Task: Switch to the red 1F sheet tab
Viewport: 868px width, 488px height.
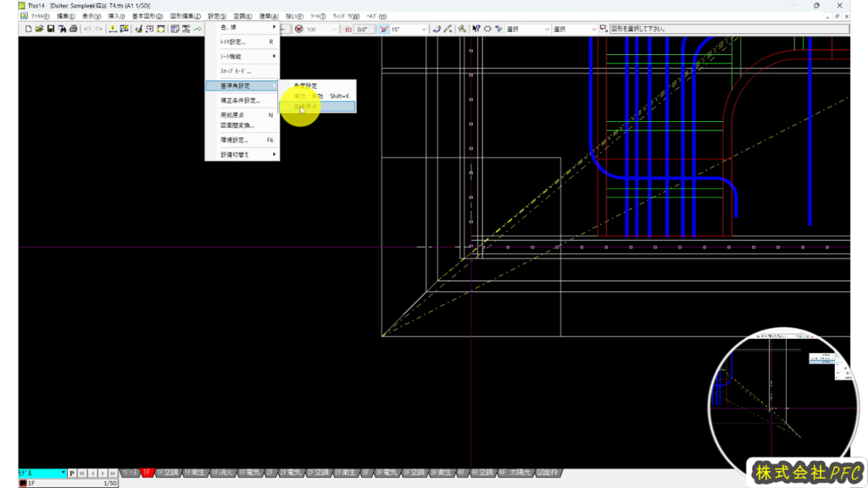Action: (x=147, y=472)
